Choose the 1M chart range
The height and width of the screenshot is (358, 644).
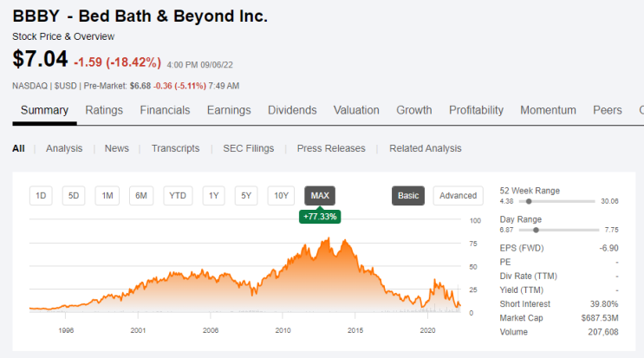pyautogui.click(x=107, y=196)
